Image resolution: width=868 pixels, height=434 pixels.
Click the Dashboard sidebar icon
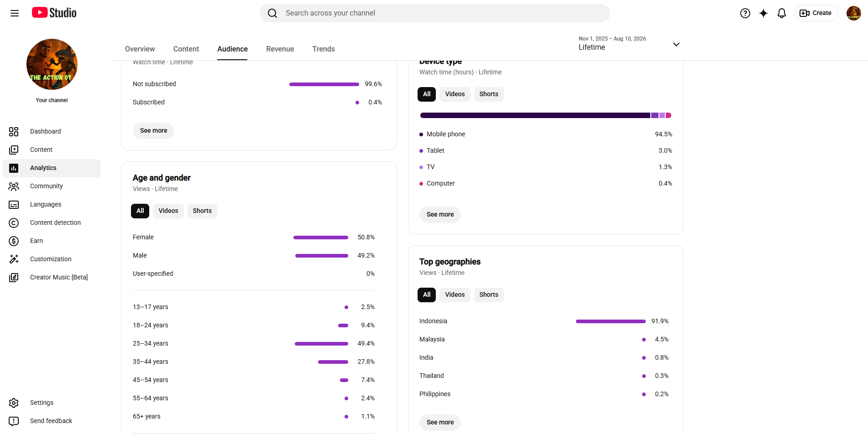[x=14, y=131]
